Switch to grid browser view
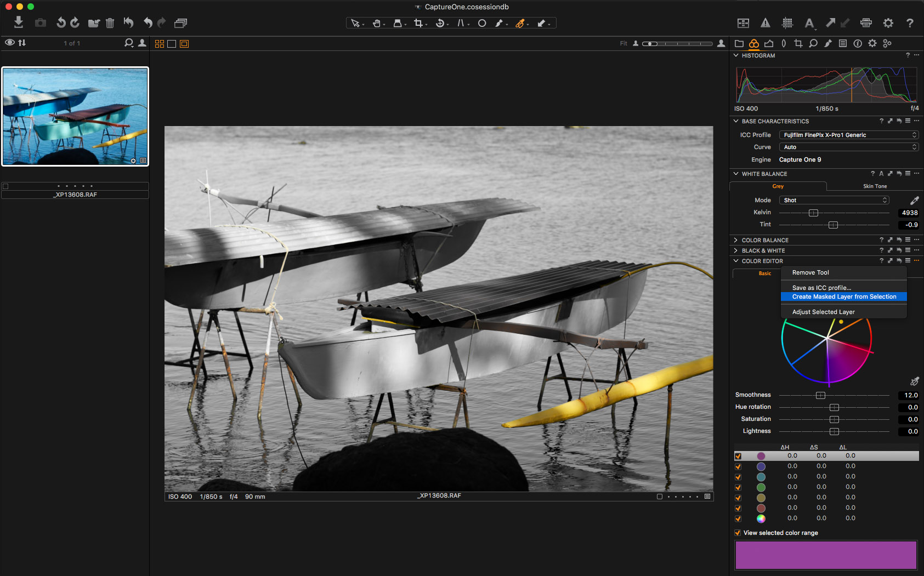This screenshot has width=924, height=576. 160,44
